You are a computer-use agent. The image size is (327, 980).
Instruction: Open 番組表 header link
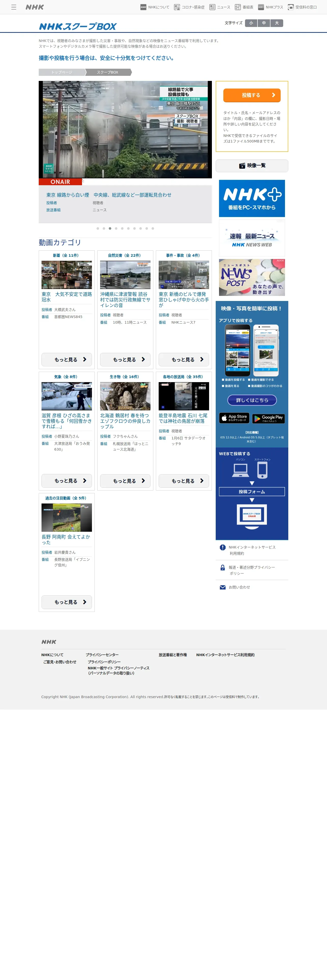244,7
